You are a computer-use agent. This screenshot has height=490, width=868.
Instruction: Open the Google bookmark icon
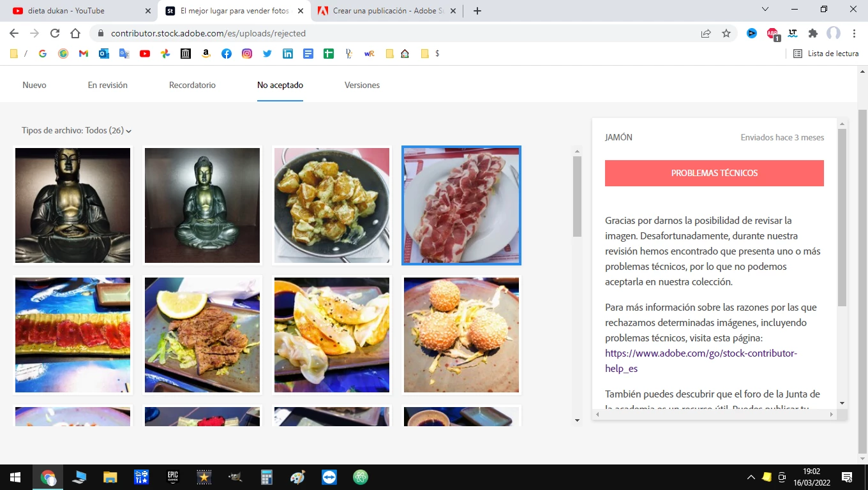(x=43, y=54)
